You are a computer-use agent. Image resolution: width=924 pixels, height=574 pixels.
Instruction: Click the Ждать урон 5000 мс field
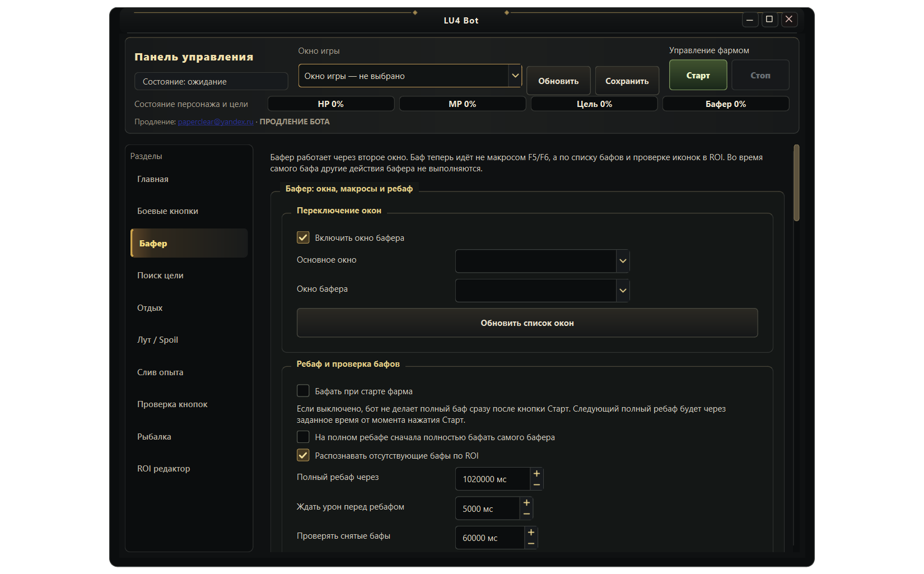pos(488,508)
